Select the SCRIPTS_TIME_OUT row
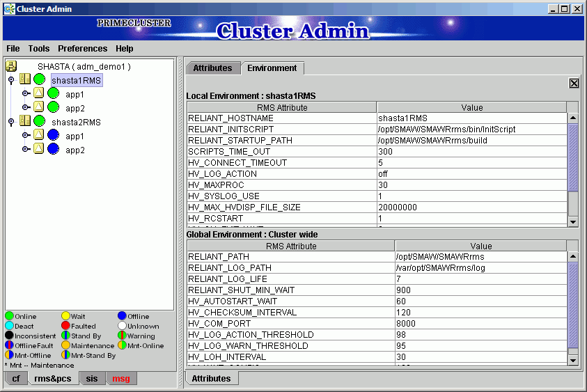Viewport: 587px width, 392px height. [377, 152]
